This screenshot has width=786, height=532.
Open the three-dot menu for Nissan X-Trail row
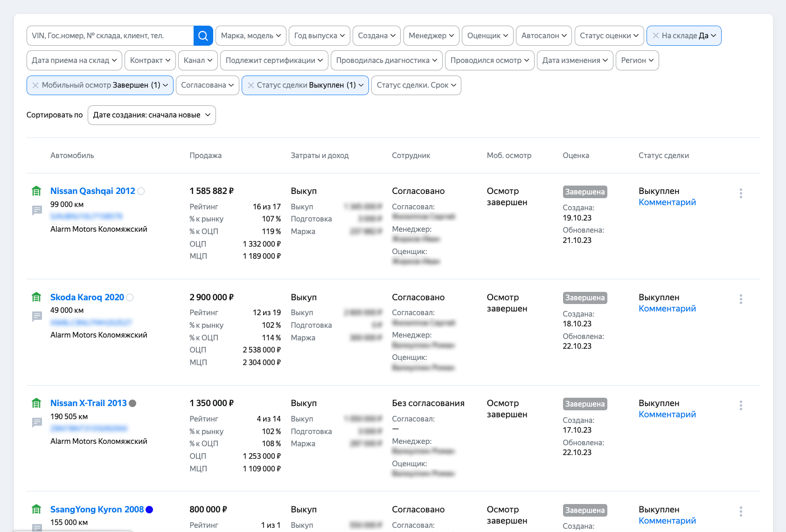click(741, 405)
